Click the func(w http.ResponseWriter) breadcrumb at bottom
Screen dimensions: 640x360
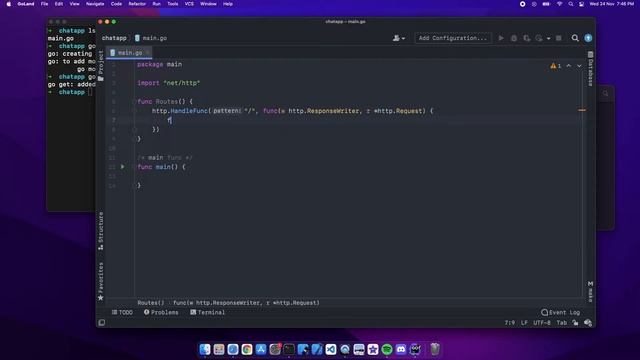[246, 303]
